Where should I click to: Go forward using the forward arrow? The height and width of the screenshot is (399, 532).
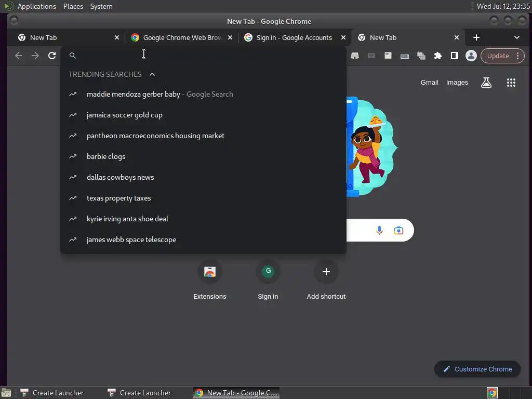coord(35,56)
